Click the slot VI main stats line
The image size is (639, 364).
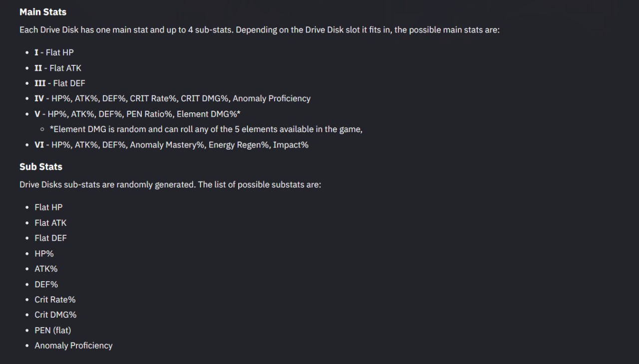click(171, 145)
